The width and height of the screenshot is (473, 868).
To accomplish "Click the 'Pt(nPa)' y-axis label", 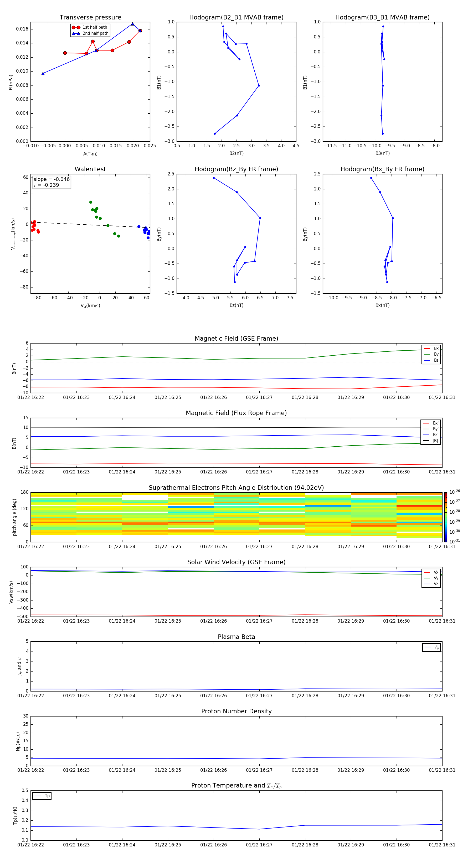I will tap(11, 82).
